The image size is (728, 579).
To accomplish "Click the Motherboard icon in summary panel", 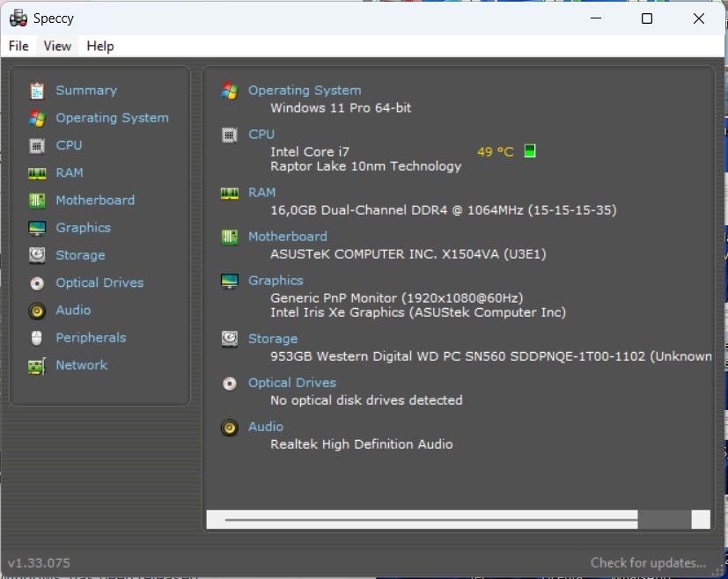I will click(230, 237).
